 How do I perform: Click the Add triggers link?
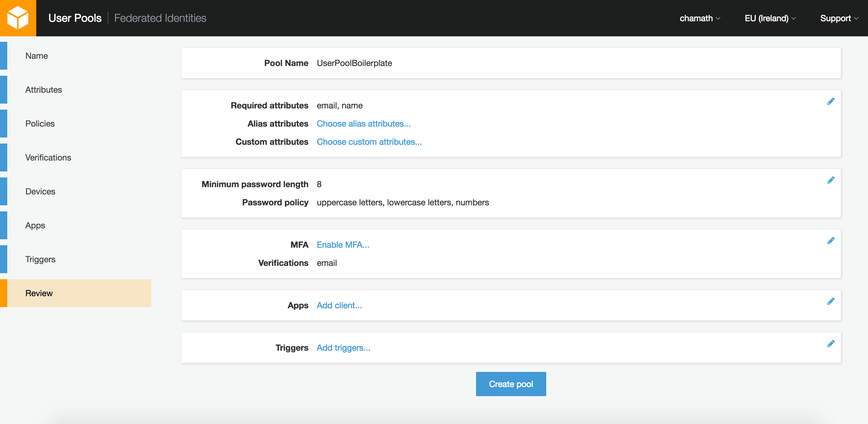pos(343,348)
